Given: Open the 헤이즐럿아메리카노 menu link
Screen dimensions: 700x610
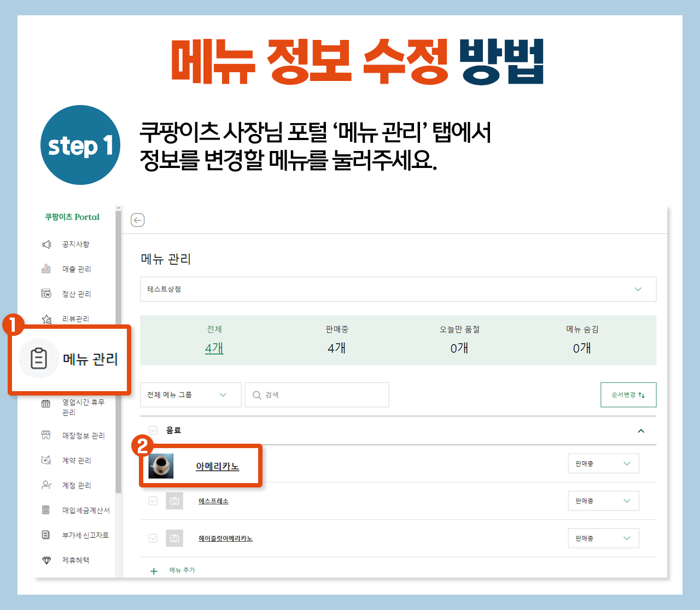Looking at the screenshot, I should [225, 538].
